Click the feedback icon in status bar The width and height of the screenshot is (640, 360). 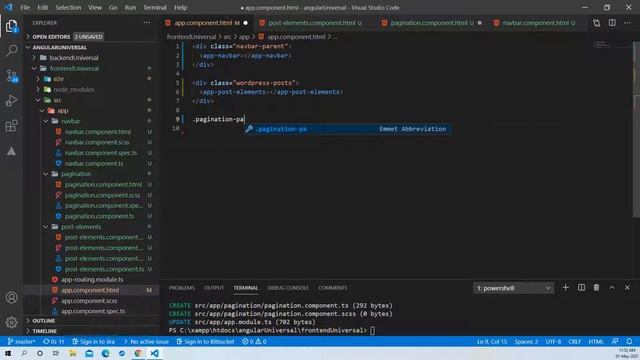(615, 341)
